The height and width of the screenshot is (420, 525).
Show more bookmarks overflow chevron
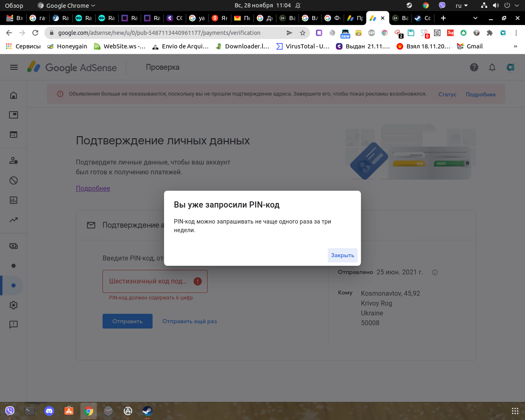coord(516,46)
